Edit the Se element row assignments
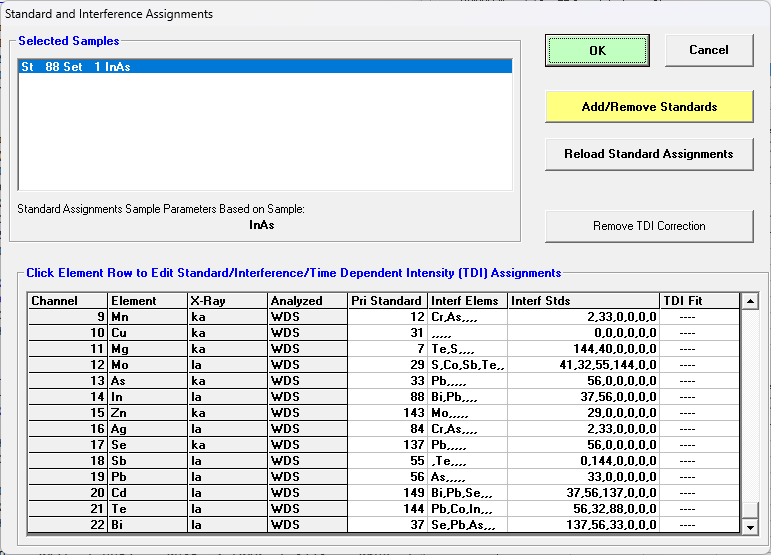 point(146,445)
